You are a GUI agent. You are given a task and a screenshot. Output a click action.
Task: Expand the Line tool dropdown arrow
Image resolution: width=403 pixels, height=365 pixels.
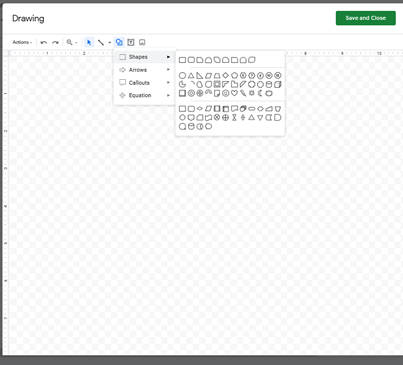(x=109, y=42)
